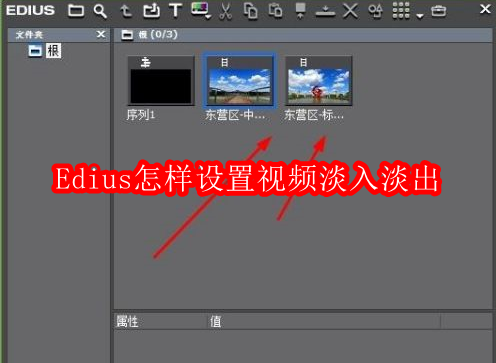Close the folder panel
The image size is (496, 363).
[101, 34]
